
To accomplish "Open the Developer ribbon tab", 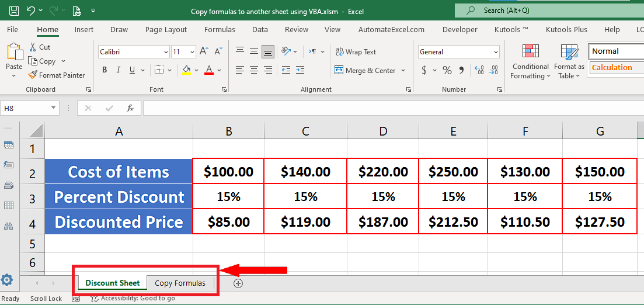I will pos(460,30).
